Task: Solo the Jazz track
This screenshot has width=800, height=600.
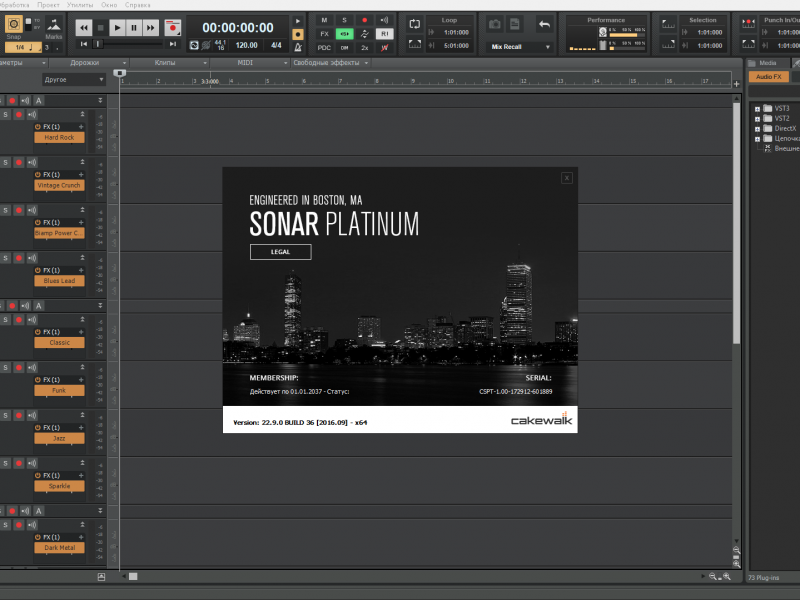Action: tap(6, 415)
